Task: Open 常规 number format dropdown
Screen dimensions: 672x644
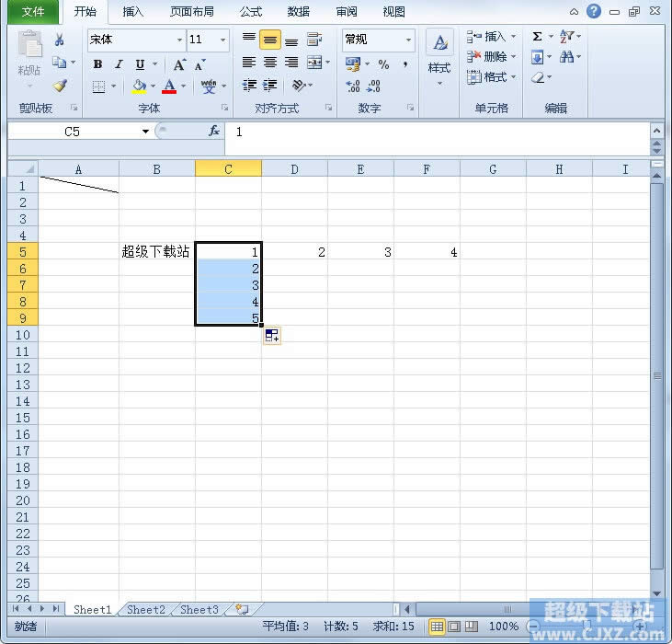Action: (x=408, y=40)
